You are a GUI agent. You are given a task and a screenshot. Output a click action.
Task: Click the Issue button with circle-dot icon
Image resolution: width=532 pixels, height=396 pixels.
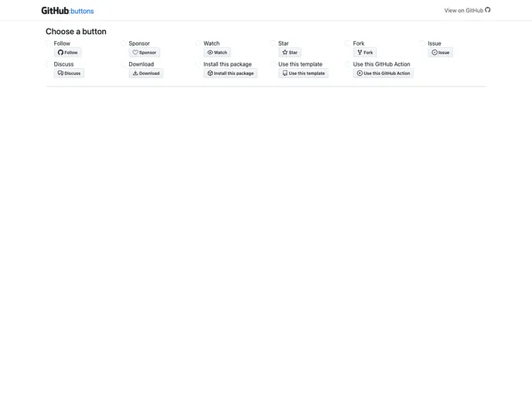point(440,53)
